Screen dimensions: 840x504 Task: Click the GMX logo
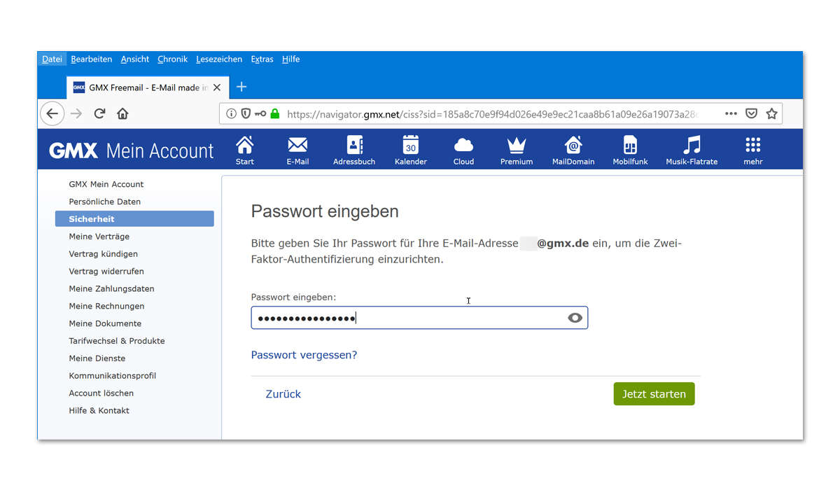coord(72,150)
